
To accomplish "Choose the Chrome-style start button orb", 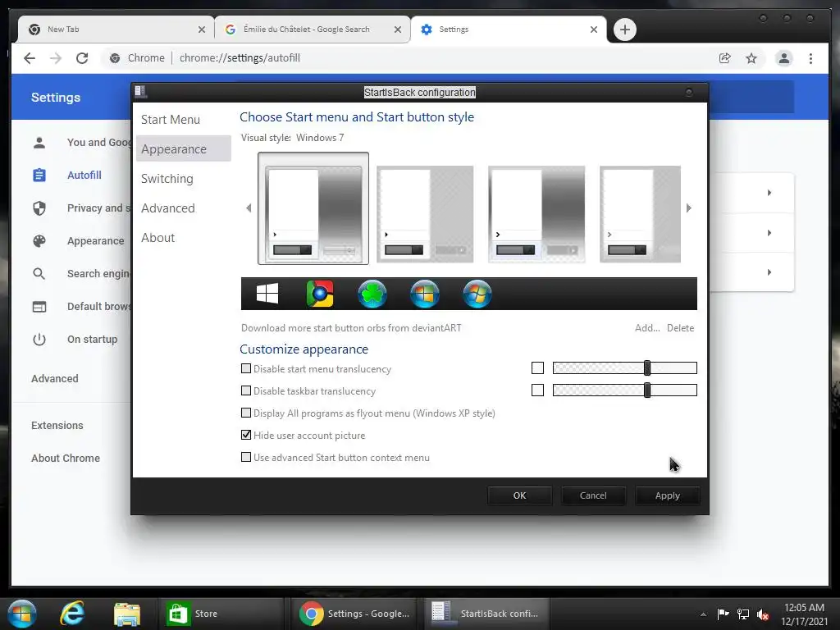I will point(320,294).
